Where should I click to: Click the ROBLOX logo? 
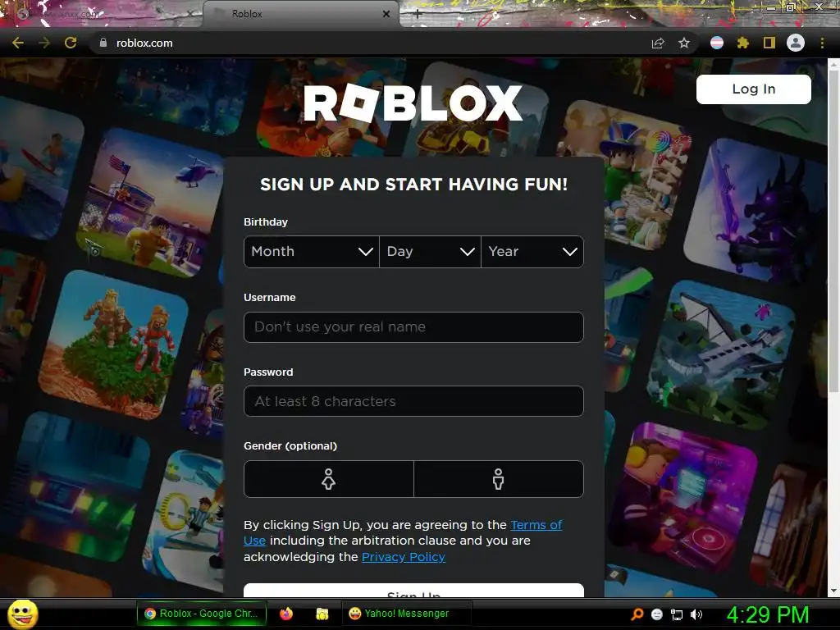click(x=413, y=103)
